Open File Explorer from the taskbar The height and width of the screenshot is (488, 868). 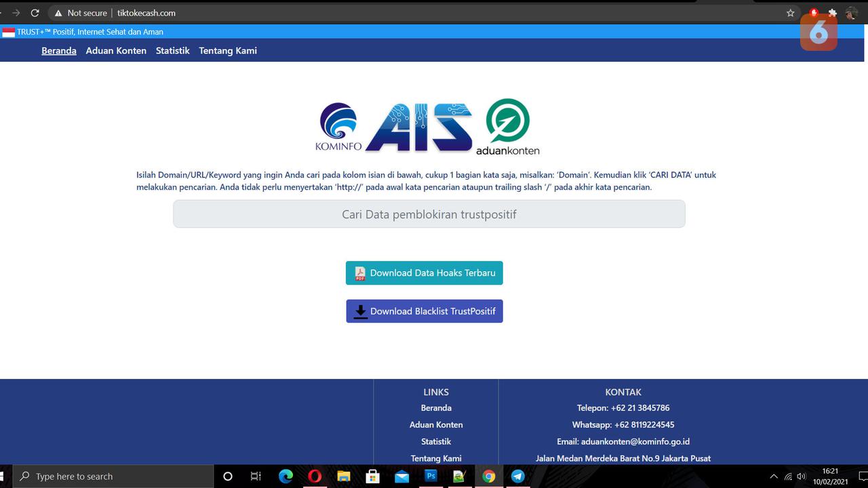coord(344,476)
